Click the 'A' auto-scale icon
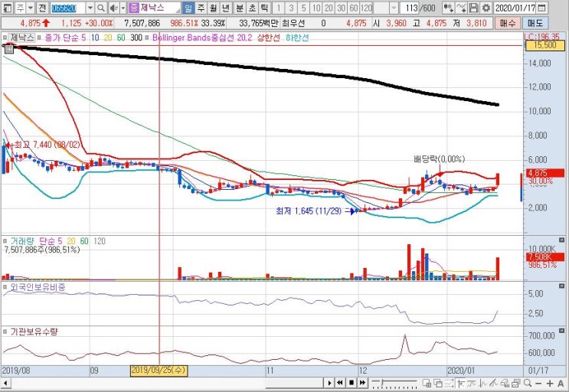Image resolution: width=569 pixels, height=392 pixels. [x=561, y=383]
